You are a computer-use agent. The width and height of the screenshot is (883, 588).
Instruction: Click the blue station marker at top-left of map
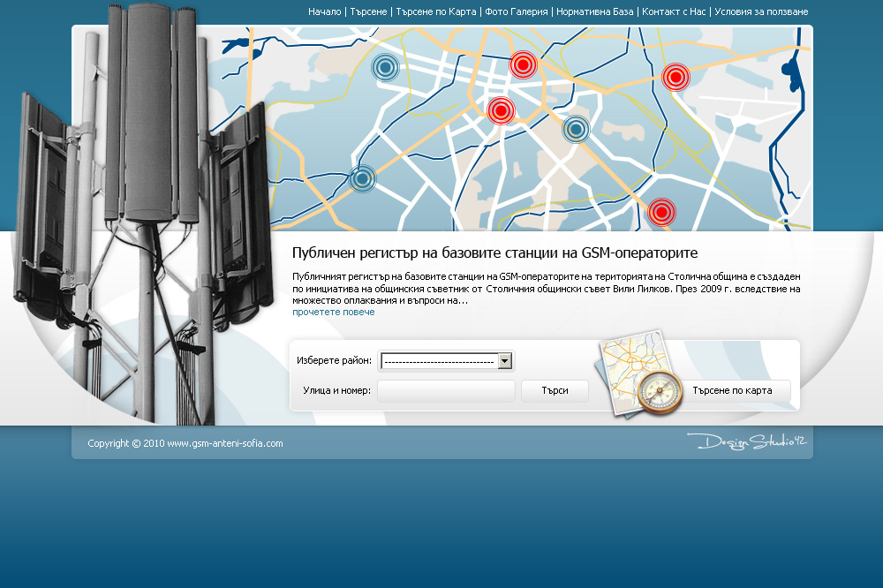385,68
